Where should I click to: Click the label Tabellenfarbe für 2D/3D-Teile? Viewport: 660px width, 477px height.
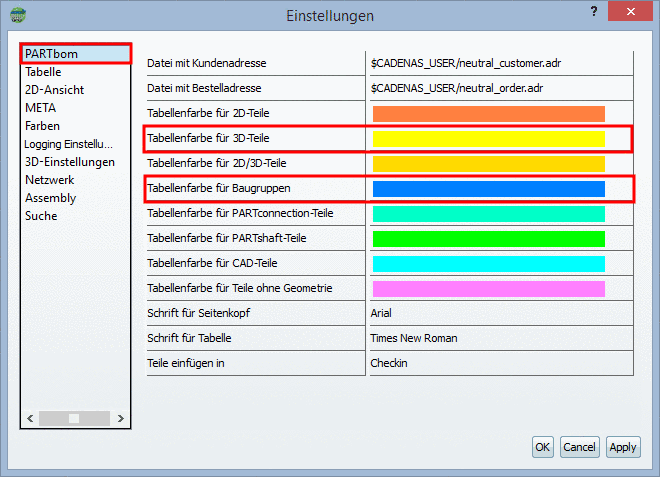pos(216,163)
